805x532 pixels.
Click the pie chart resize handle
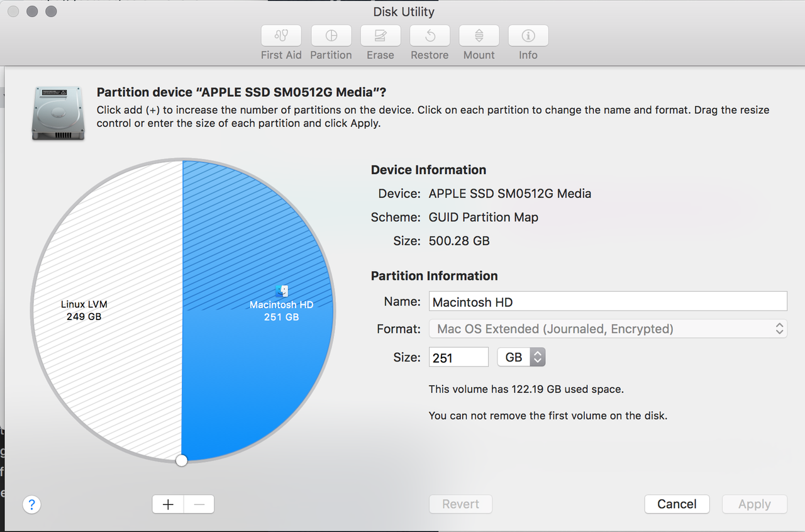(x=181, y=461)
